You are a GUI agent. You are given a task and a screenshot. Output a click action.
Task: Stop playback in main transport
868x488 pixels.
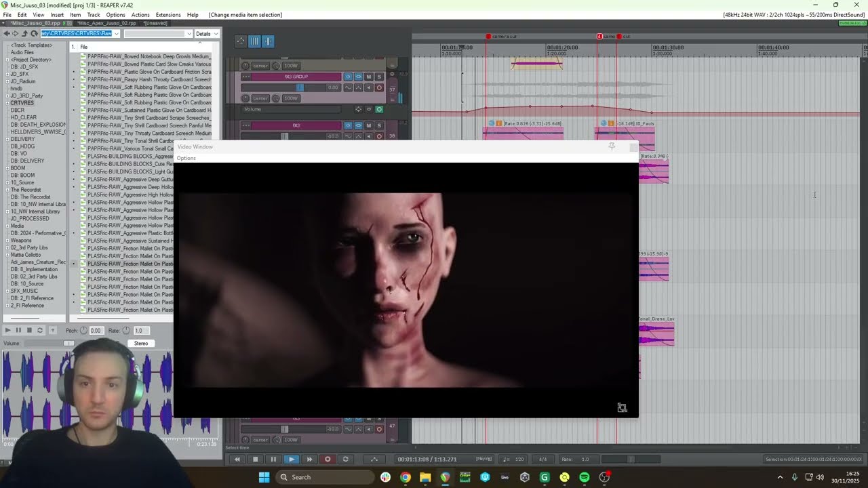click(255, 459)
